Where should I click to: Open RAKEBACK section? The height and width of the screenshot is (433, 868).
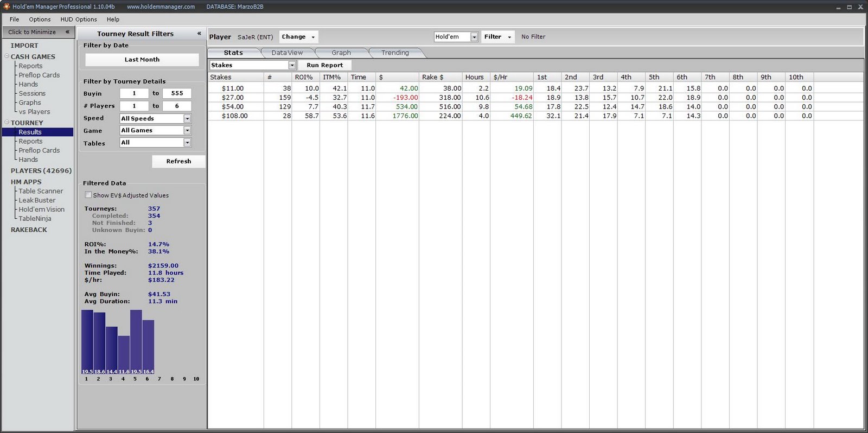tap(29, 230)
